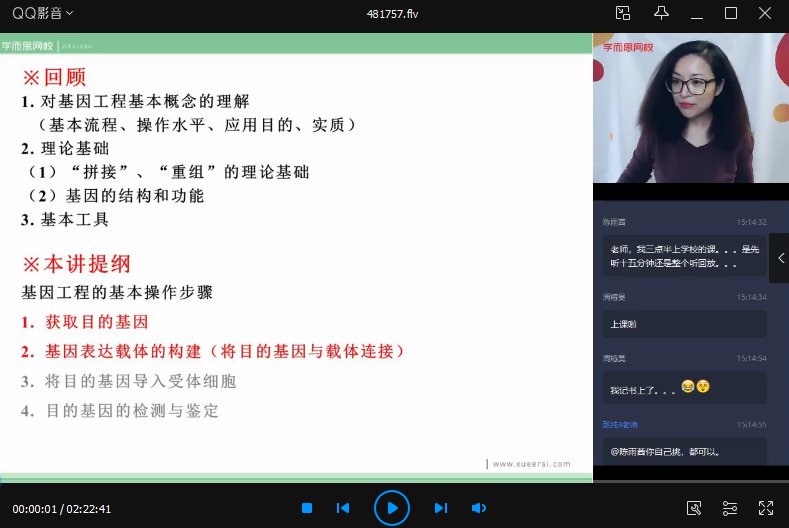Toggle pin window always on top
The image size is (789, 528).
661,13
